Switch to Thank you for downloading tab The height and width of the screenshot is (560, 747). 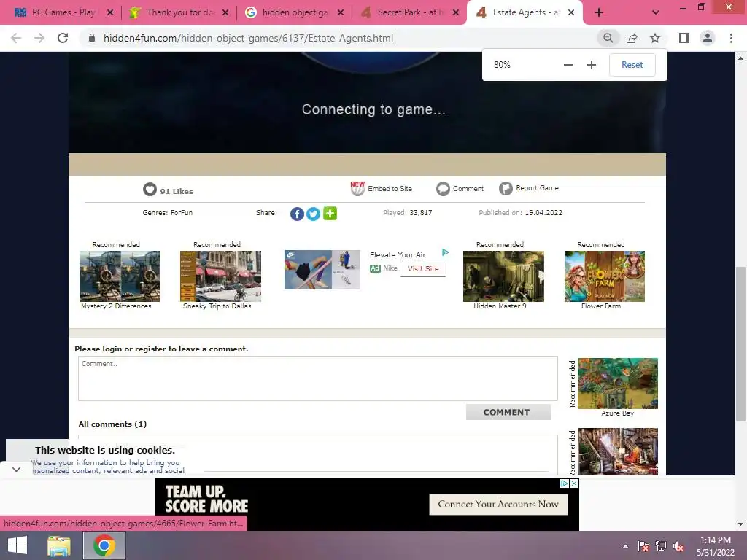tap(179, 12)
